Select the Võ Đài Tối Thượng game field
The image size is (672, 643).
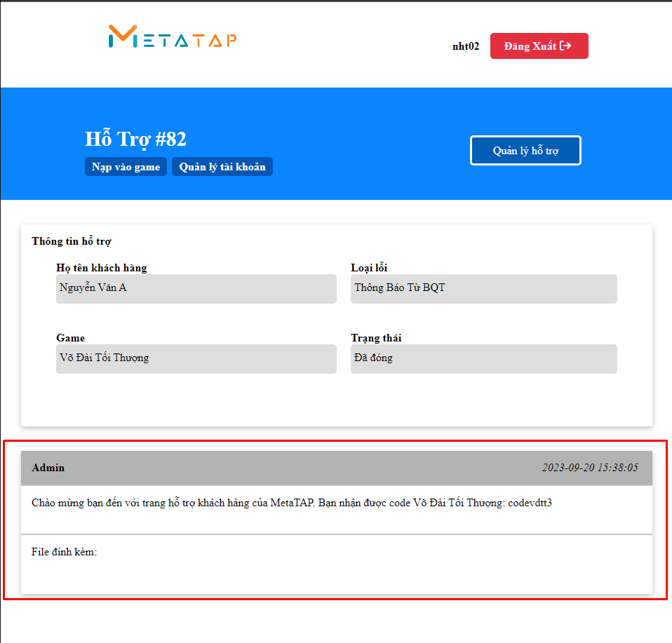point(196,358)
